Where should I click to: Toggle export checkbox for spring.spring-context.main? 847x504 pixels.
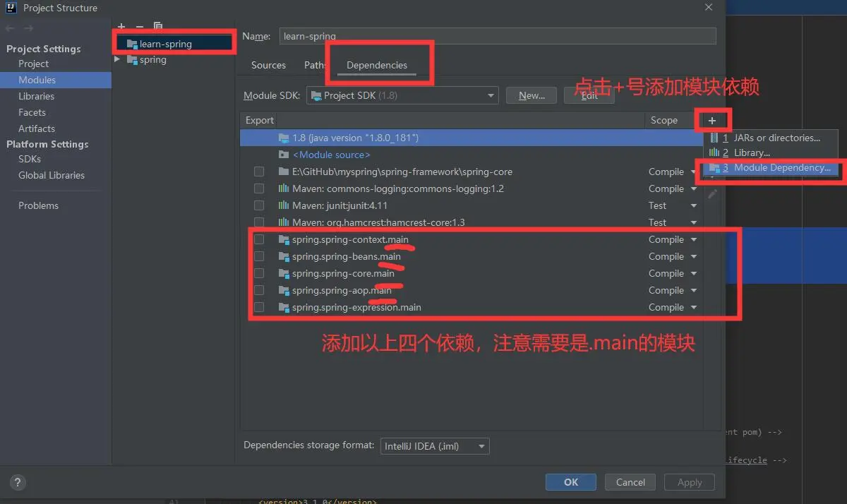point(259,239)
